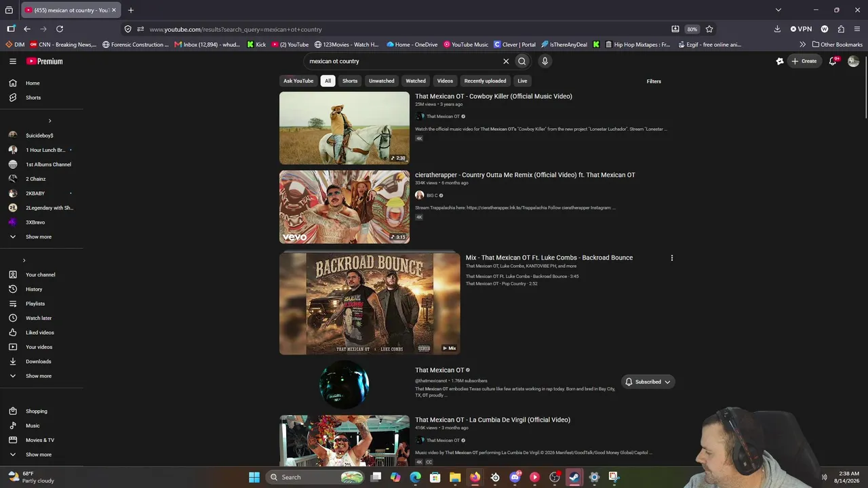The height and width of the screenshot is (488, 868).
Task: Reload the page with the refresh icon
Action: click(x=60, y=29)
